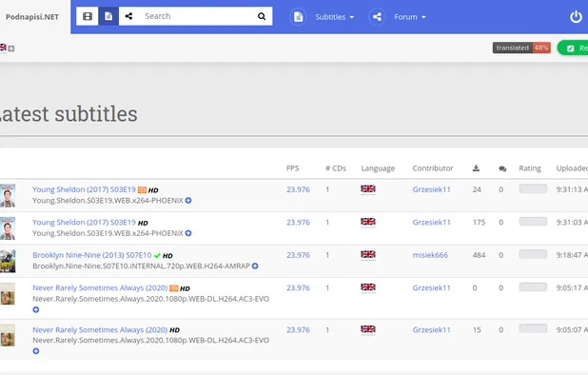Select the document subtitle search mode icon
588x375 pixels.
point(108,16)
